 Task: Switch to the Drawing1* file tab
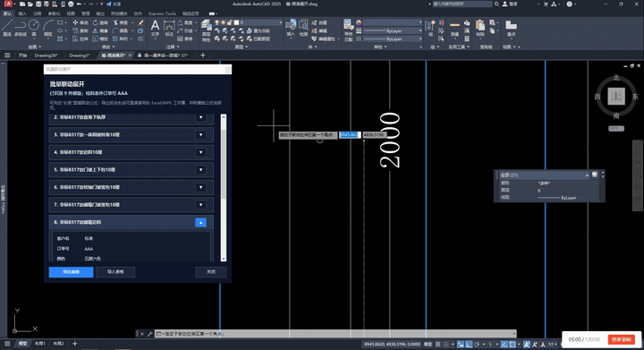(x=80, y=55)
